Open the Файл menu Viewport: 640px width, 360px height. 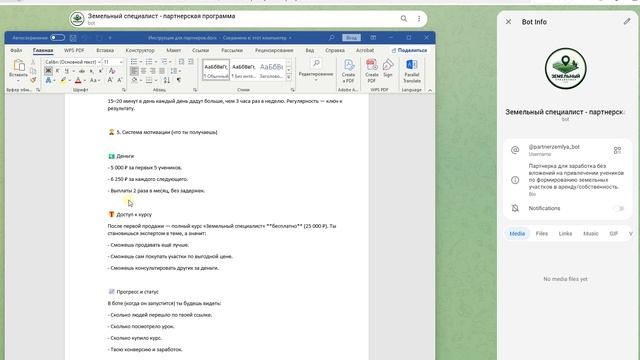(x=16, y=50)
